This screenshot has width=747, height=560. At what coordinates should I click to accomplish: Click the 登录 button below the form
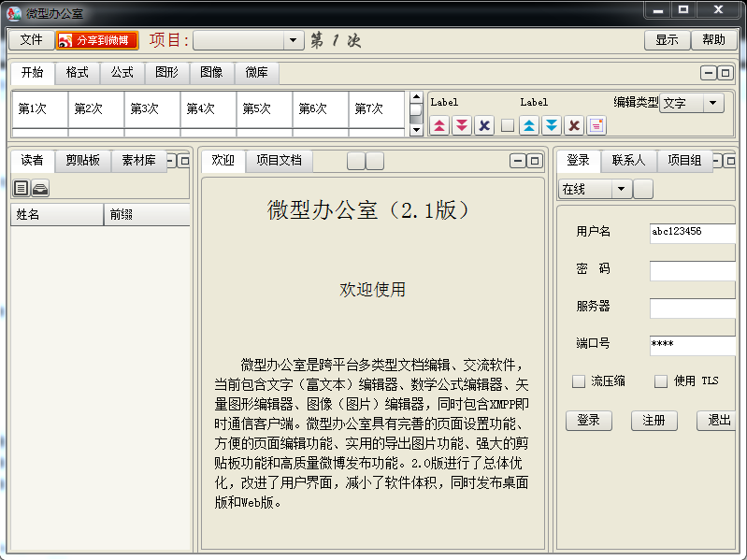pyautogui.click(x=588, y=421)
